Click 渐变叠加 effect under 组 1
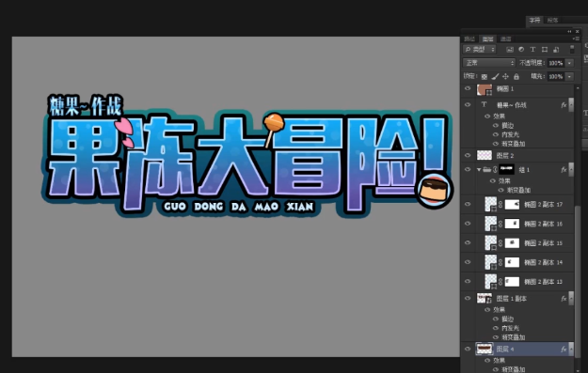Screen dimensions: 588x373 tap(518, 190)
